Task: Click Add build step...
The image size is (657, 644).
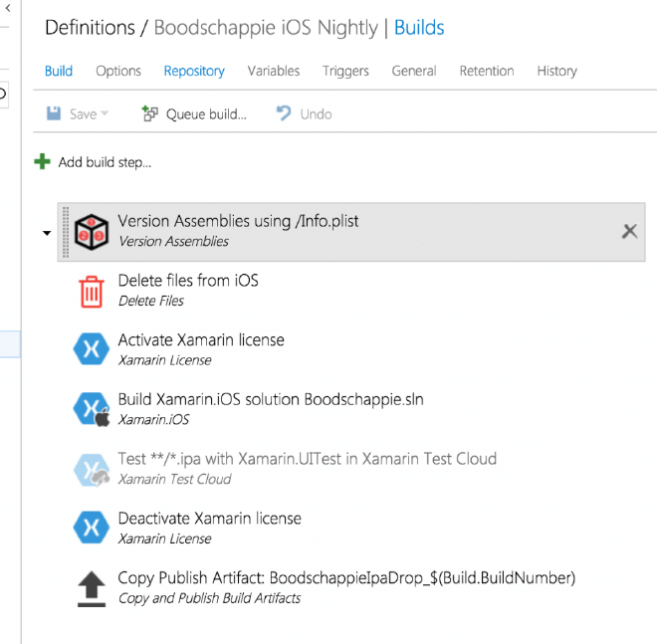Action: pyautogui.click(x=105, y=162)
